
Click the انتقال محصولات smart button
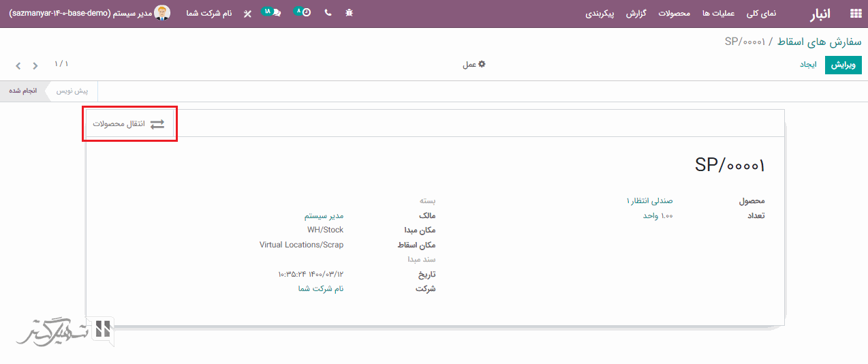pos(129,124)
